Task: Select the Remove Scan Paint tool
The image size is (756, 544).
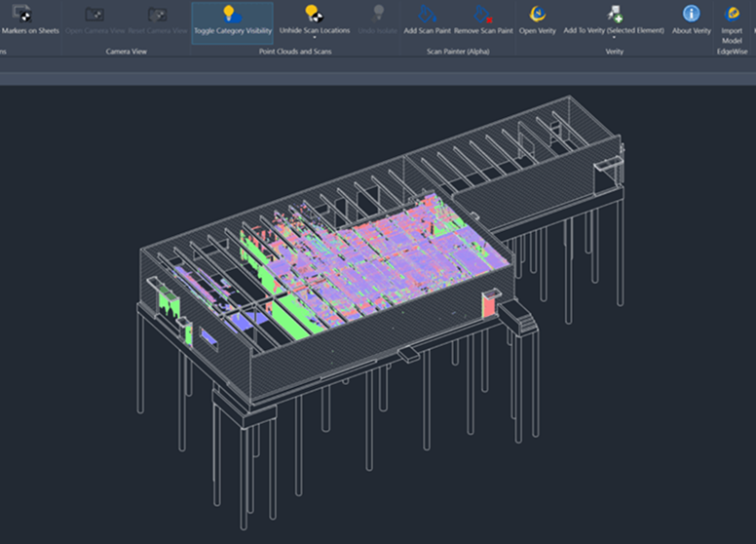Action: point(483,20)
